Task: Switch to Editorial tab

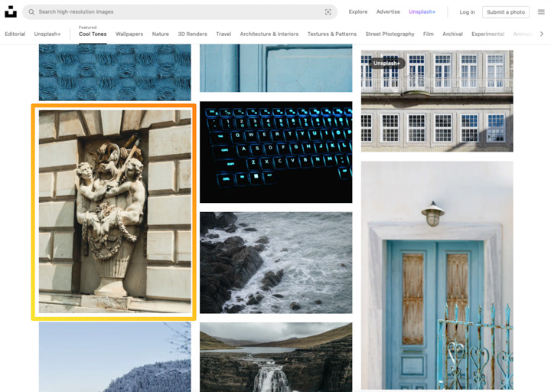Action: (x=15, y=34)
